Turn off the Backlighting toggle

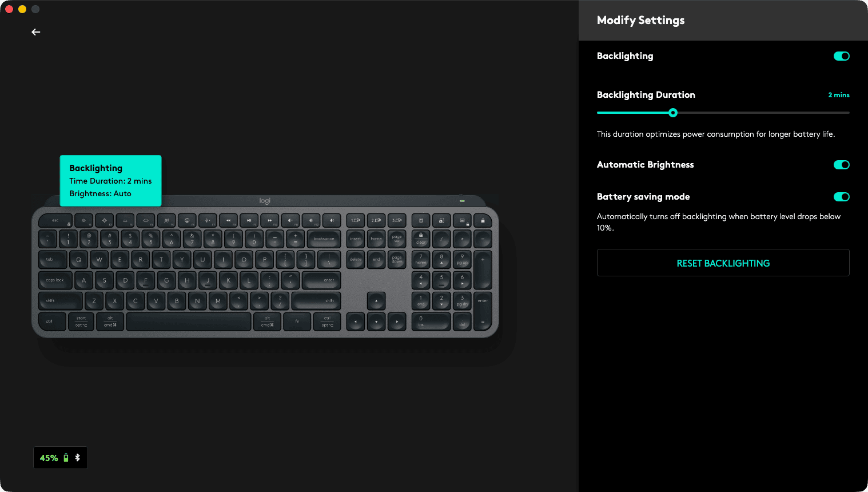[842, 56]
